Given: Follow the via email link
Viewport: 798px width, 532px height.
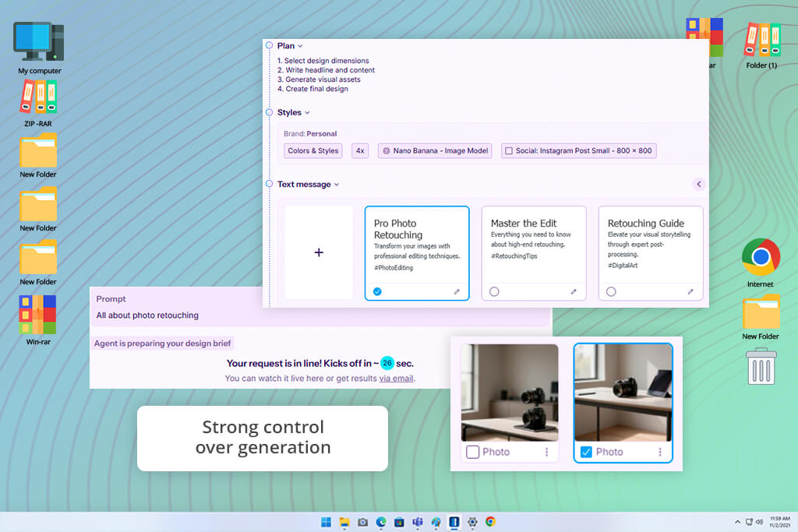Looking at the screenshot, I should tap(396, 379).
